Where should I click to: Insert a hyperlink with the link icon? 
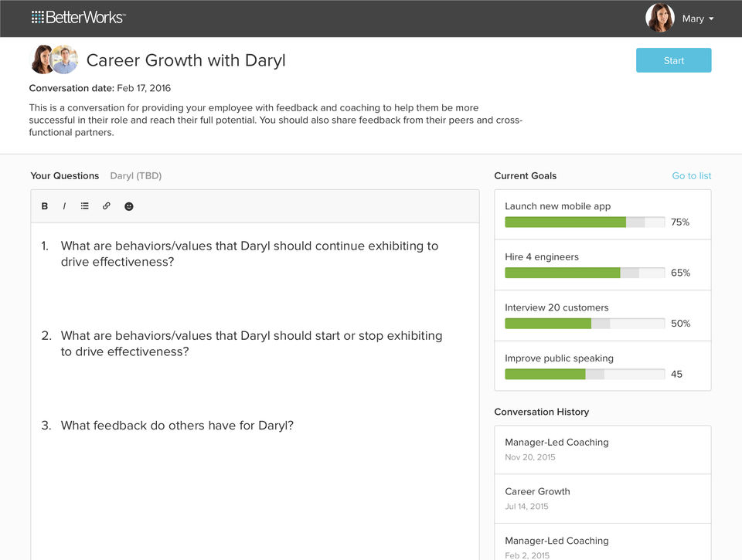pos(107,206)
